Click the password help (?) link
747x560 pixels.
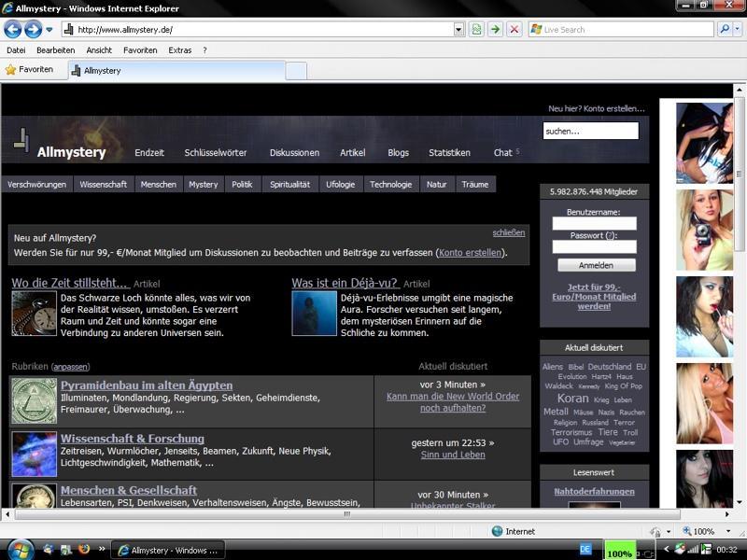tap(610, 236)
